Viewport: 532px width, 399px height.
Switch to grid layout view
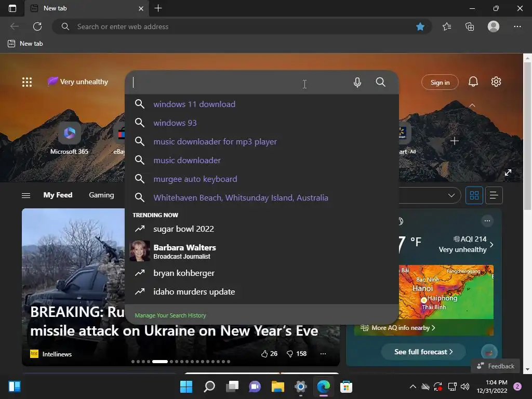click(x=474, y=195)
